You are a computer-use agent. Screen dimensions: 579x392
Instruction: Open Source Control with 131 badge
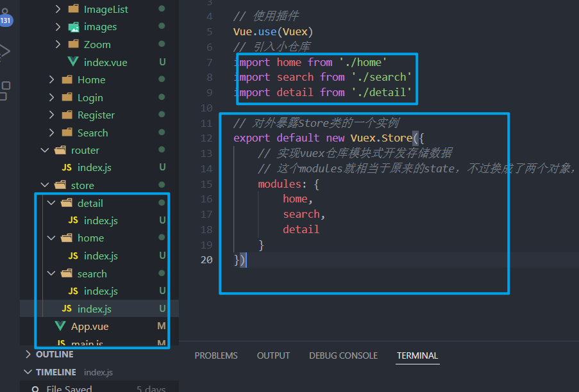(x=6, y=17)
